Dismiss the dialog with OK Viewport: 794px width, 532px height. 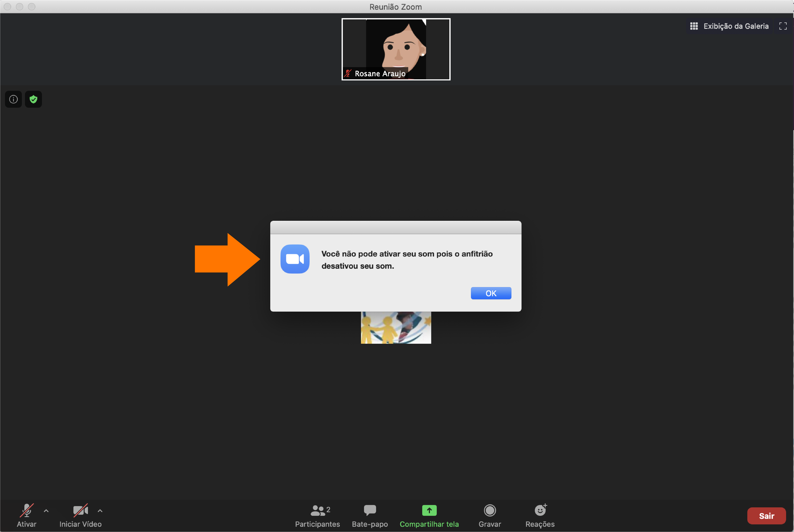pyautogui.click(x=491, y=293)
